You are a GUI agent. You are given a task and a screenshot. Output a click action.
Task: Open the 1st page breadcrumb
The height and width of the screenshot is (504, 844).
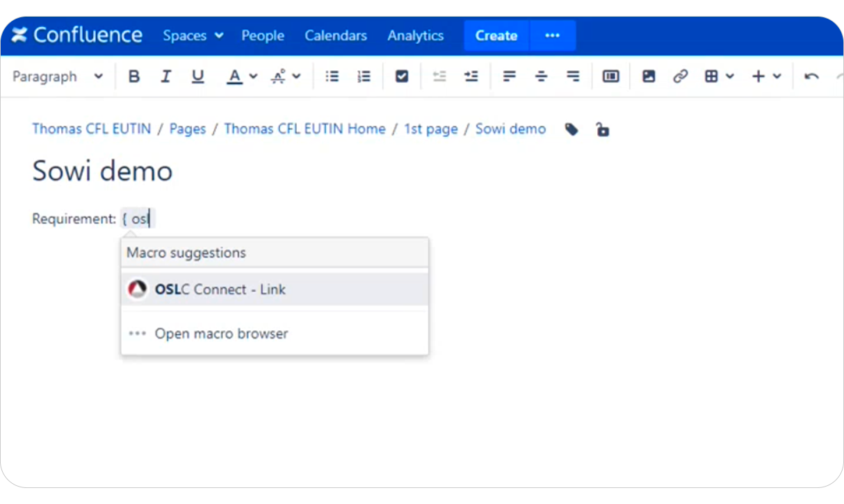point(431,129)
